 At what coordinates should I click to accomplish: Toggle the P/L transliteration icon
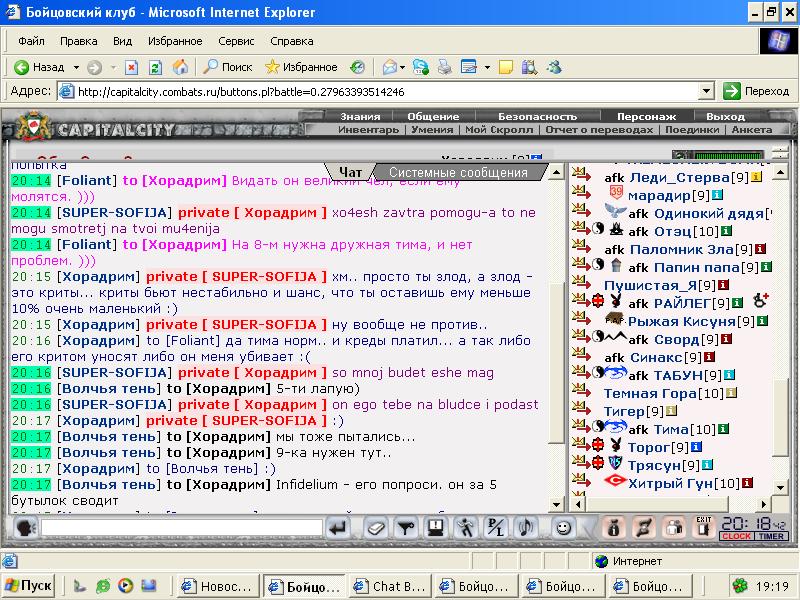coord(495,528)
